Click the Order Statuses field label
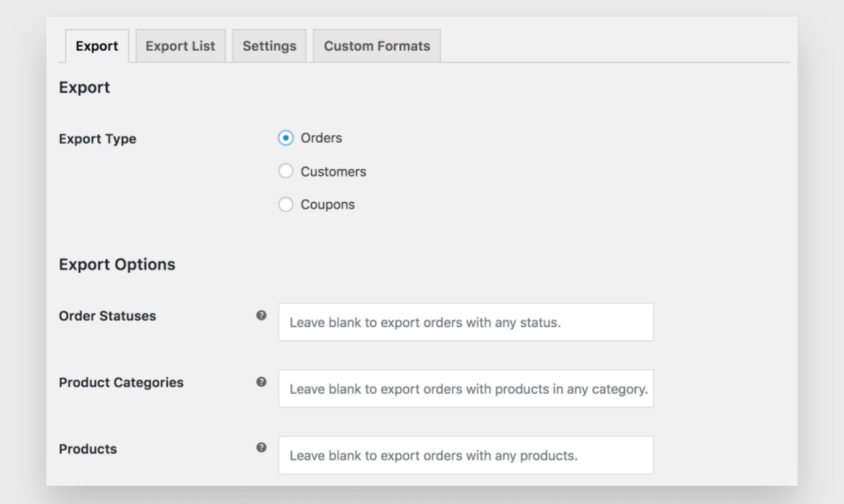Viewport: 844px width, 504px height. tap(107, 316)
